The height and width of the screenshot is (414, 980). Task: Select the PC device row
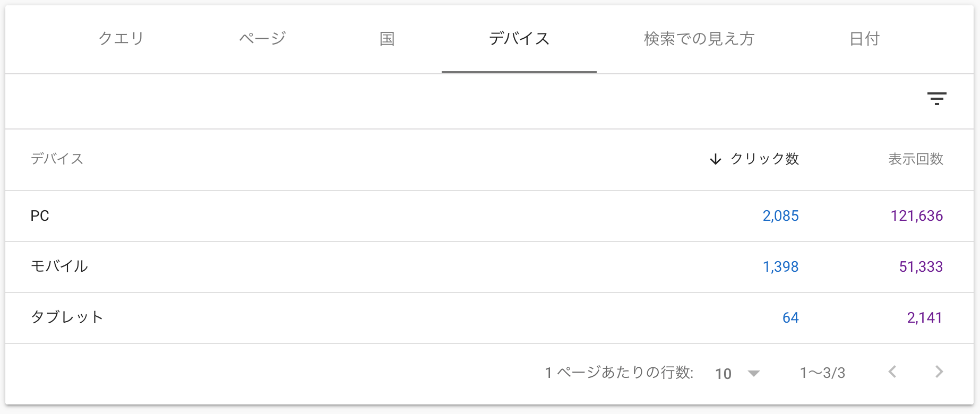[40, 216]
